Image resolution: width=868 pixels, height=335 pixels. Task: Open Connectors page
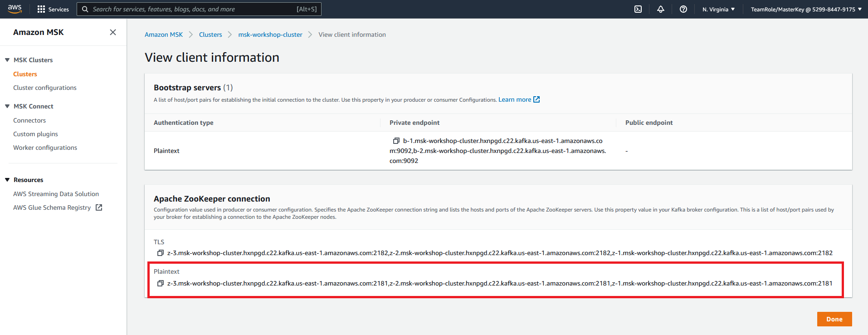pyautogui.click(x=29, y=120)
